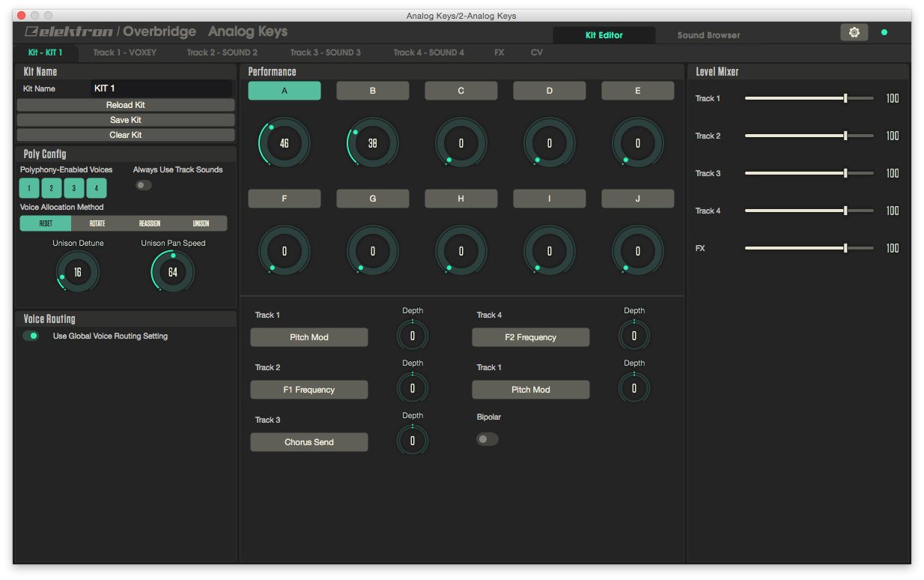Adjust Performance knob A showing 46
924x580 pixels.
285,142
